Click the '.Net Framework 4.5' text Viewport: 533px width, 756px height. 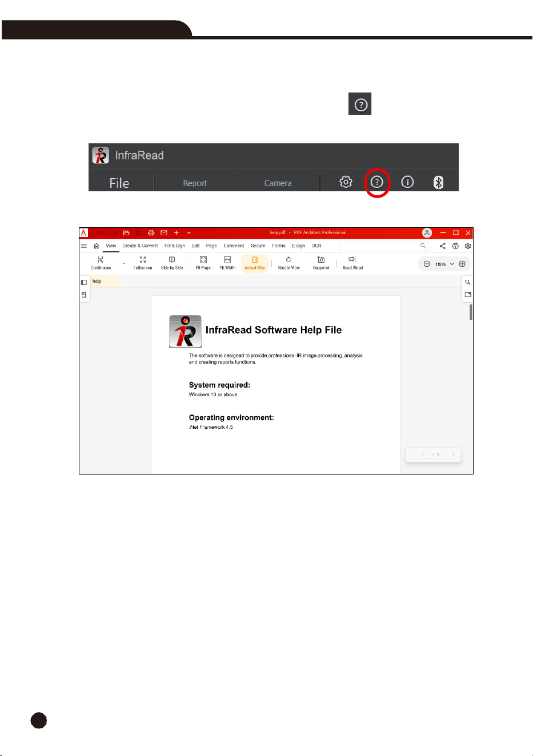coord(211,427)
